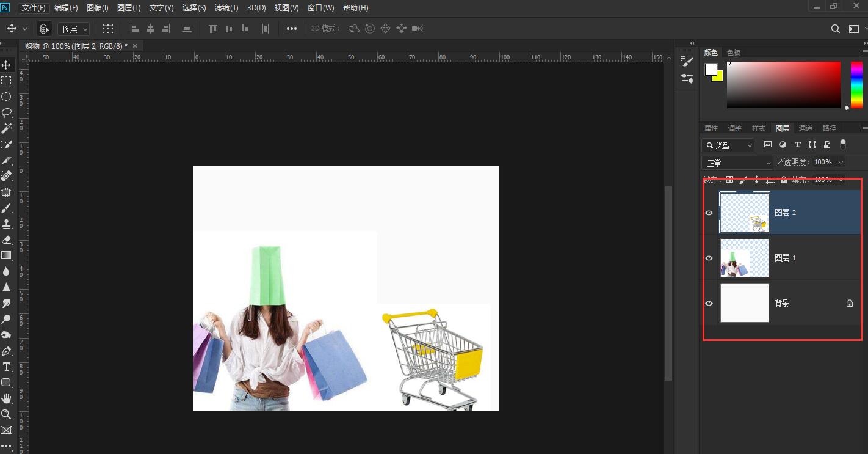Open the layer filter 类型 dropdown
Screen dimensions: 868x454
pos(728,145)
